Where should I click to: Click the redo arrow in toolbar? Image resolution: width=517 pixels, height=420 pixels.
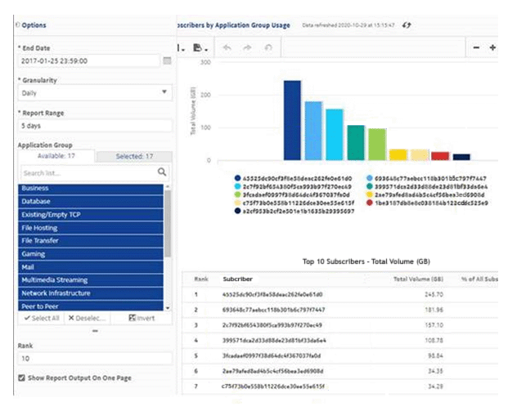[x=246, y=48]
